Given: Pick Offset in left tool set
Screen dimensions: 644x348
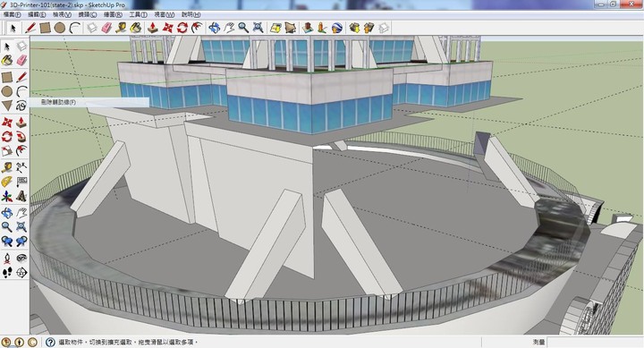Looking at the screenshot, I should (x=21, y=151).
